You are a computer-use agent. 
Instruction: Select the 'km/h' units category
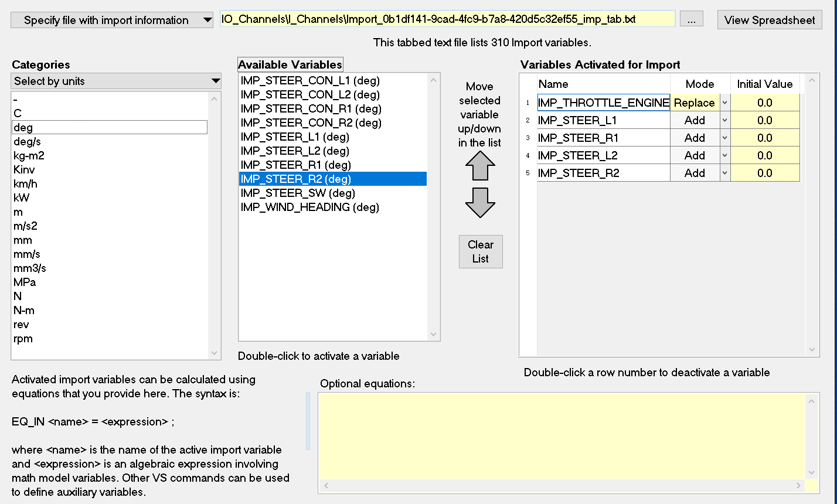tap(110, 183)
